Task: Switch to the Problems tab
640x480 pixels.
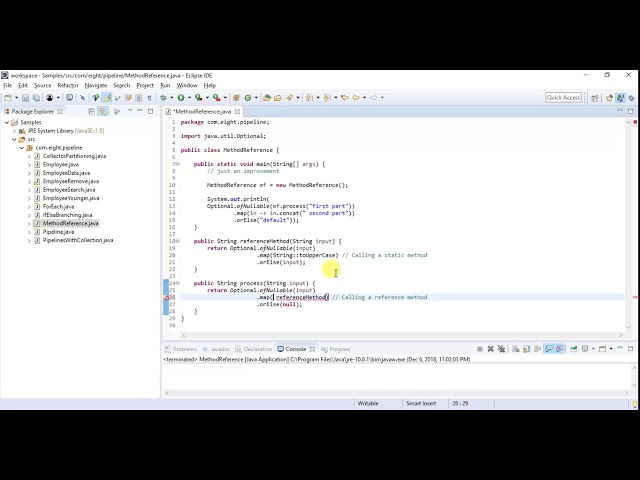Action: coord(181,349)
